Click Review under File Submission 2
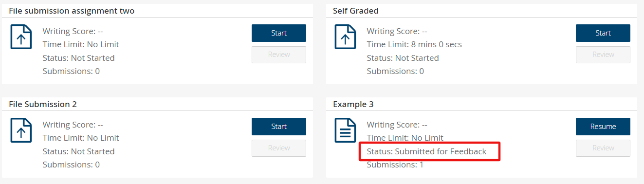The width and height of the screenshot is (644, 184). coord(279,148)
